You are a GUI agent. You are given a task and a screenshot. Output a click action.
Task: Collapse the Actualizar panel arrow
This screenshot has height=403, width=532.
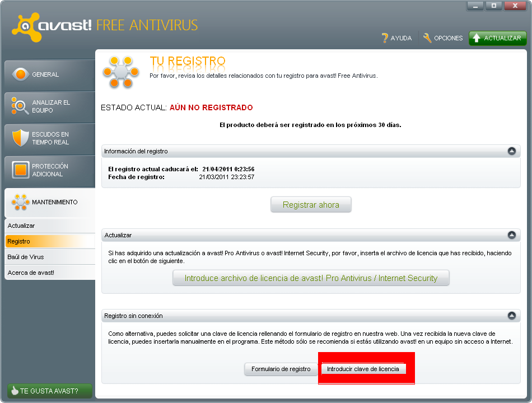coord(512,235)
